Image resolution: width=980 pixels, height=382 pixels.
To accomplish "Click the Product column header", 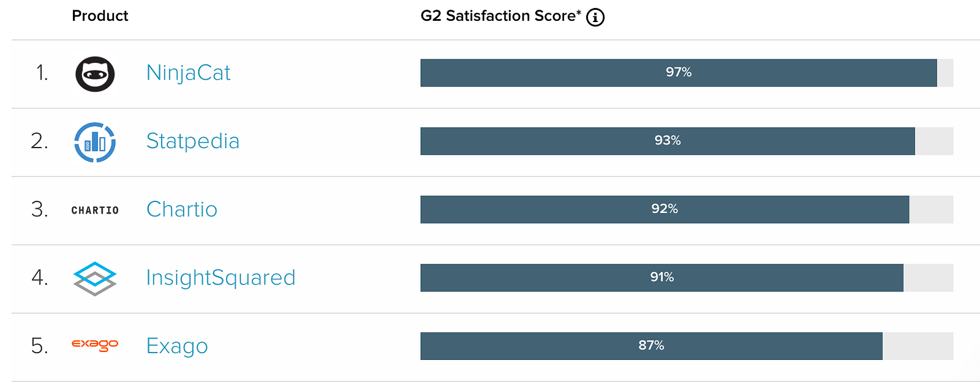I will pyautogui.click(x=100, y=16).
